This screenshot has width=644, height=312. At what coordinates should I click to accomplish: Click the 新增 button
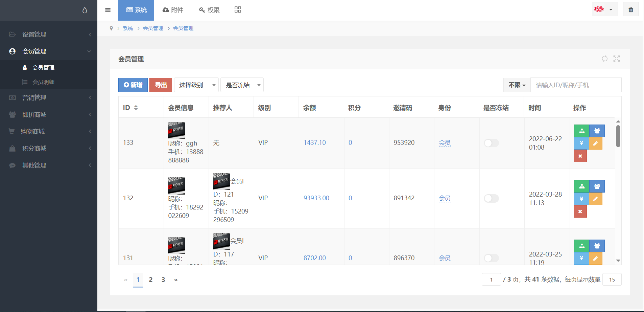tap(133, 85)
